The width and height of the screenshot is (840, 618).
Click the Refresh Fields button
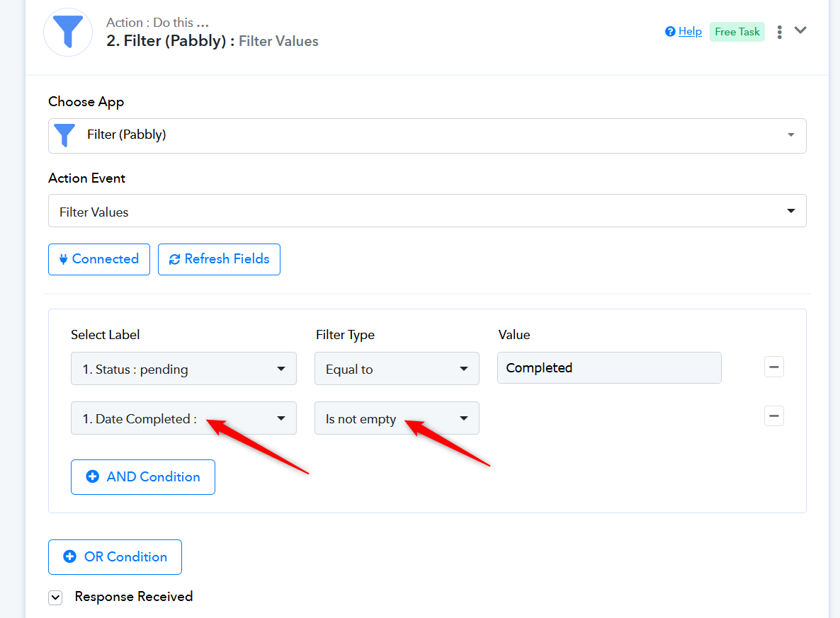point(219,259)
